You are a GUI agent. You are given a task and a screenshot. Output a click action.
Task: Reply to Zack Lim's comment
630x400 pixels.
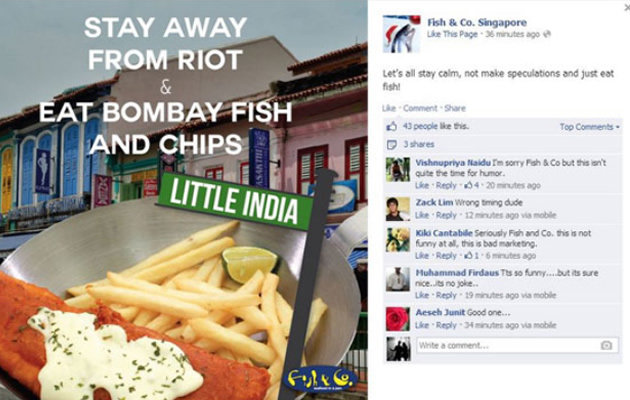point(446,215)
